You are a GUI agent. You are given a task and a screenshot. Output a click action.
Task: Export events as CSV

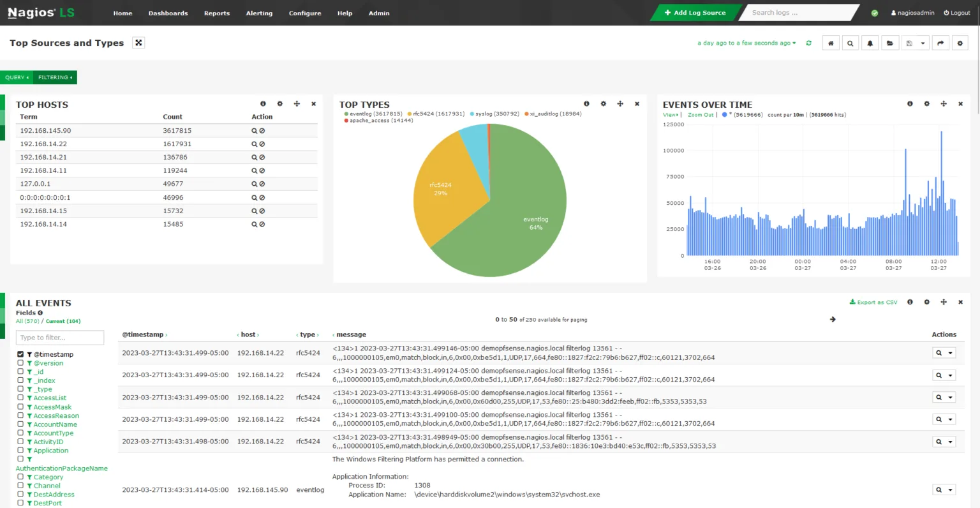(x=873, y=302)
